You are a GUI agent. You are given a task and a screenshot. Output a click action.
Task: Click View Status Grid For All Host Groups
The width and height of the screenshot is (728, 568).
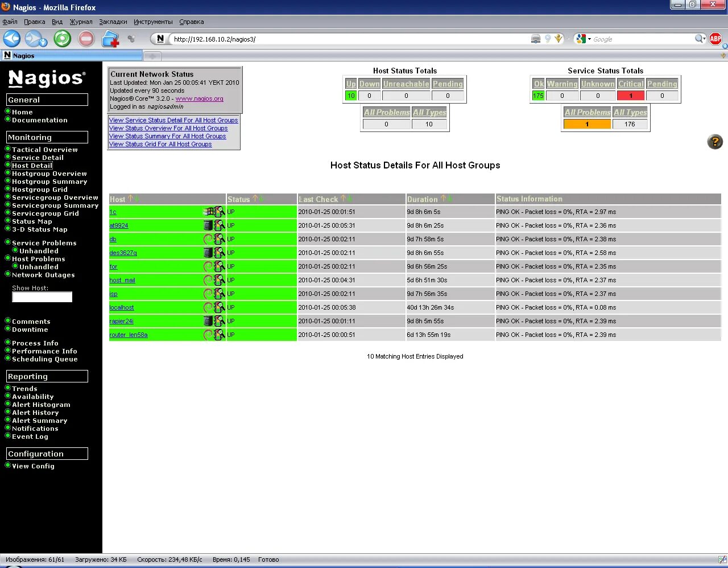[x=160, y=144]
